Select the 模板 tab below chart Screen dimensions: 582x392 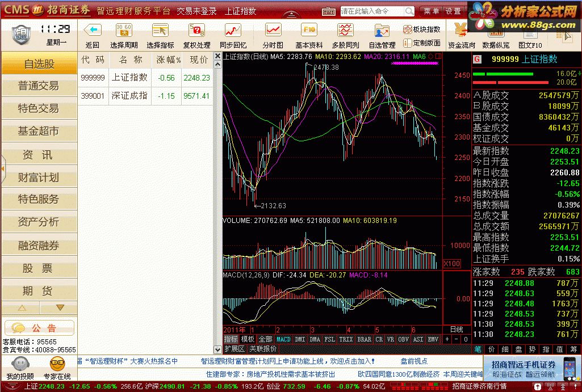point(248,339)
